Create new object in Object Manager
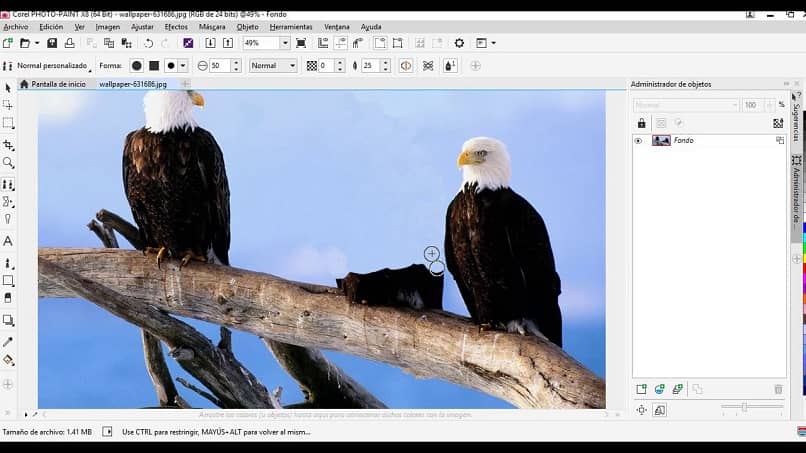806x453 pixels. tap(642, 389)
